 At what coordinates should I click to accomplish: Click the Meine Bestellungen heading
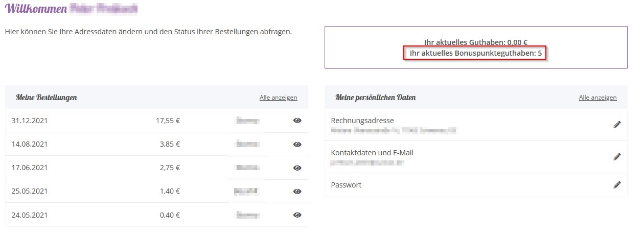47,97
